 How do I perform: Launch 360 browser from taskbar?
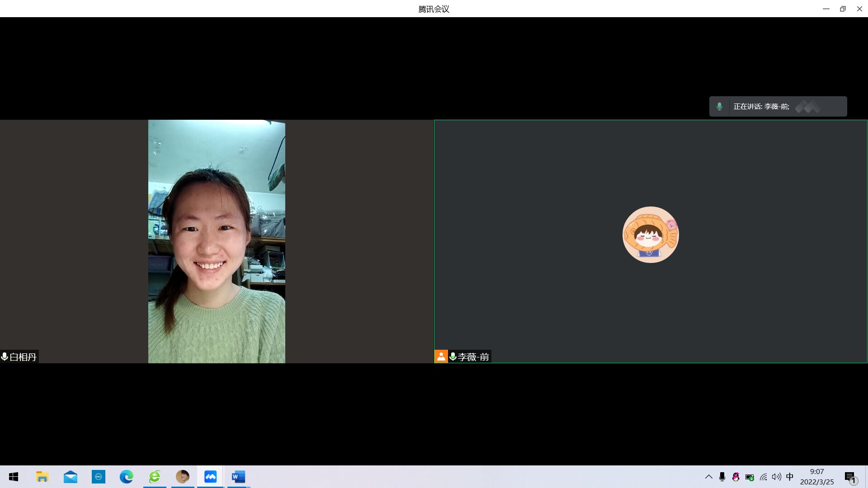(155, 477)
